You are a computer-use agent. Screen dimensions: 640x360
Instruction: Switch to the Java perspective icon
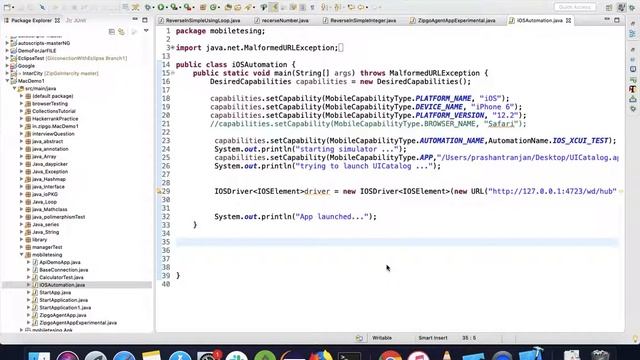pyautogui.click(x=621, y=7)
